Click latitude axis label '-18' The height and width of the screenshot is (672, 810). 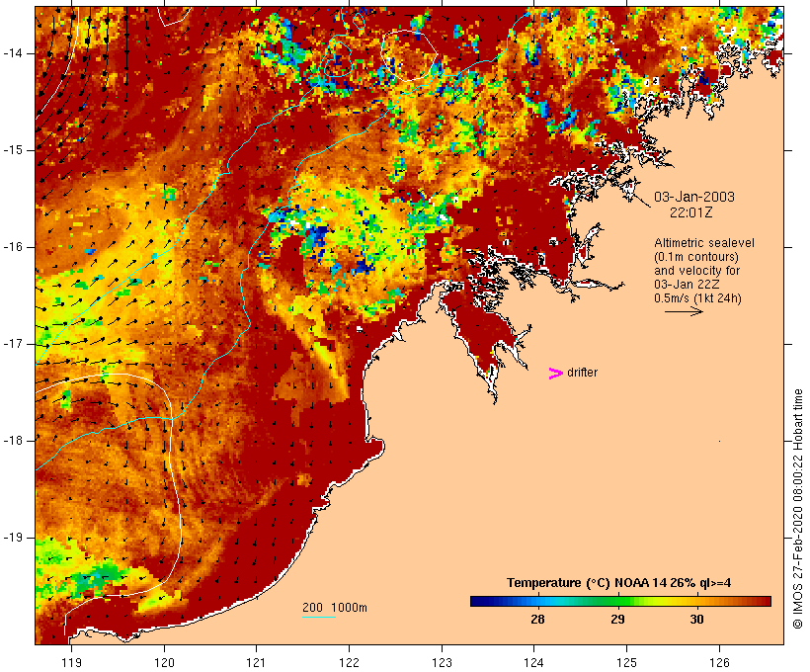point(13,441)
